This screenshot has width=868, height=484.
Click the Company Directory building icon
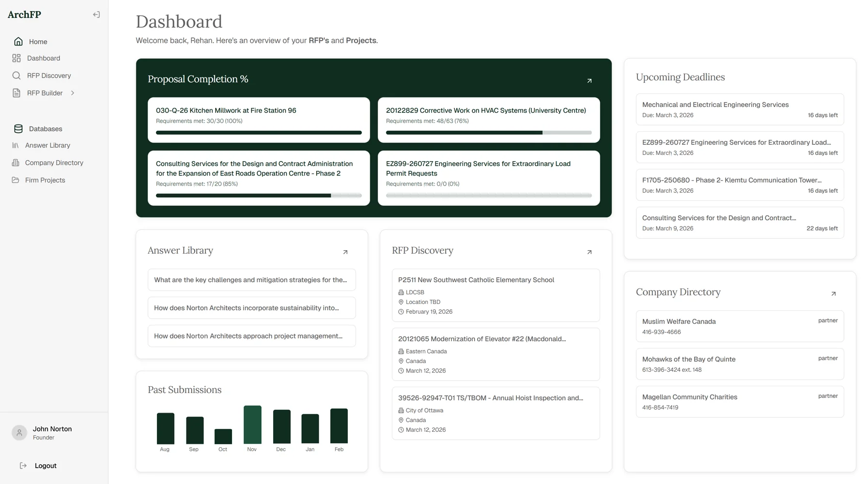pos(15,163)
